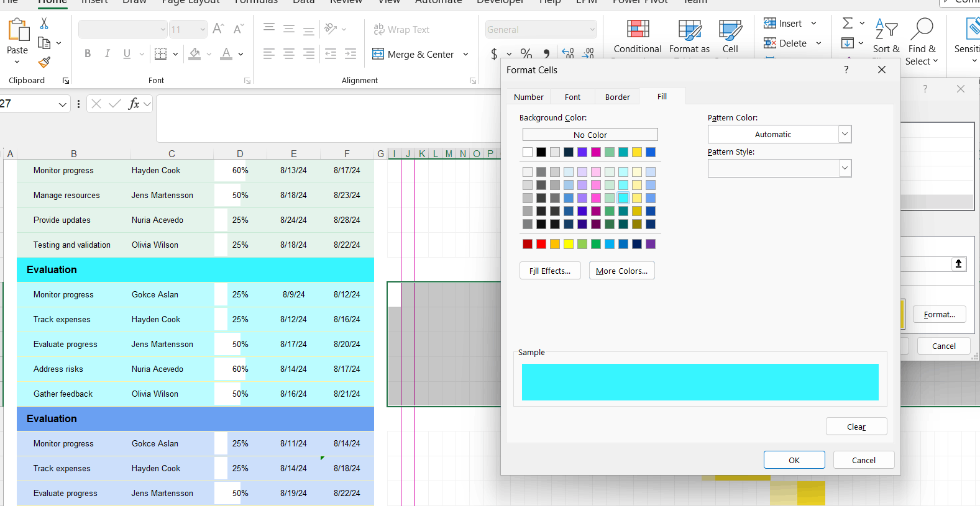
Task: Toggle Align Left
Action: (x=269, y=54)
